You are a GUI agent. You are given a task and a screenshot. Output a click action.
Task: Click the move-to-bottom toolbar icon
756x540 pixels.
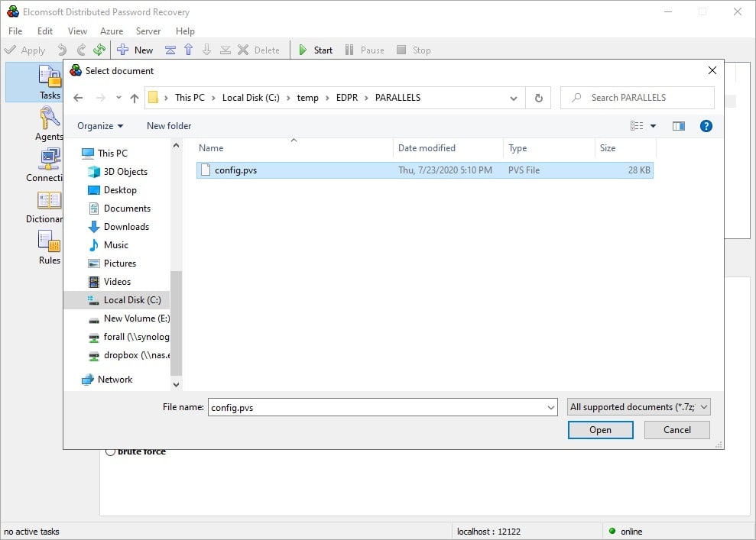226,50
